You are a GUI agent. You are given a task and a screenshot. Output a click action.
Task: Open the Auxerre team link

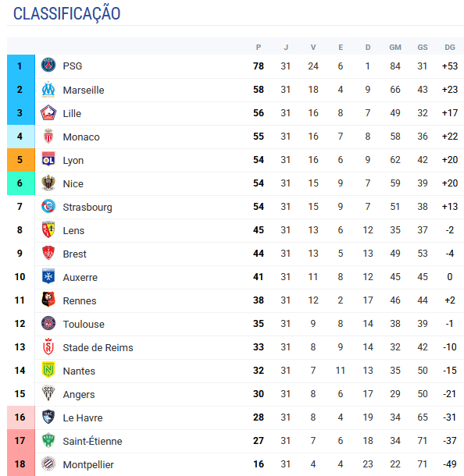click(80, 277)
